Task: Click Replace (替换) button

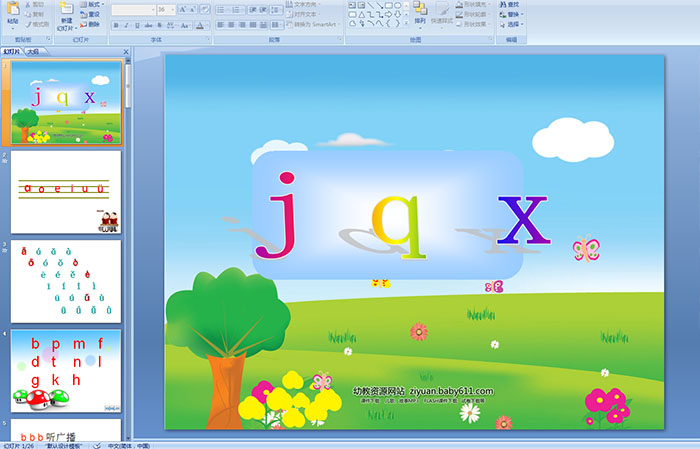Action: 510,14
